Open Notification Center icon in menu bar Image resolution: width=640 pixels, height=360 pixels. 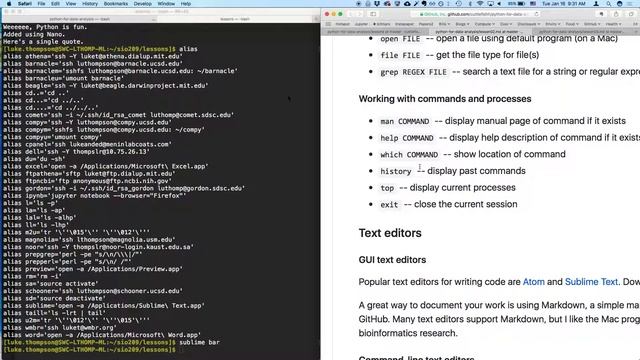[x=631, y=4]
